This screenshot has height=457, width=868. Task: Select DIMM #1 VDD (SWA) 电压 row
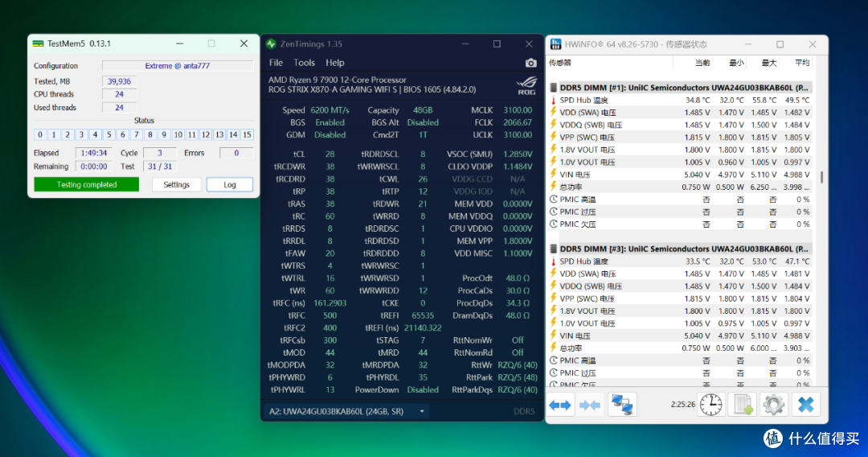[x=681, y=113]
